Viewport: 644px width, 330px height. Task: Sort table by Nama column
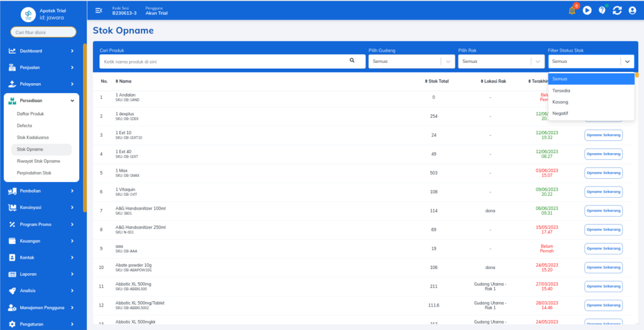click(x=123, y=81)
